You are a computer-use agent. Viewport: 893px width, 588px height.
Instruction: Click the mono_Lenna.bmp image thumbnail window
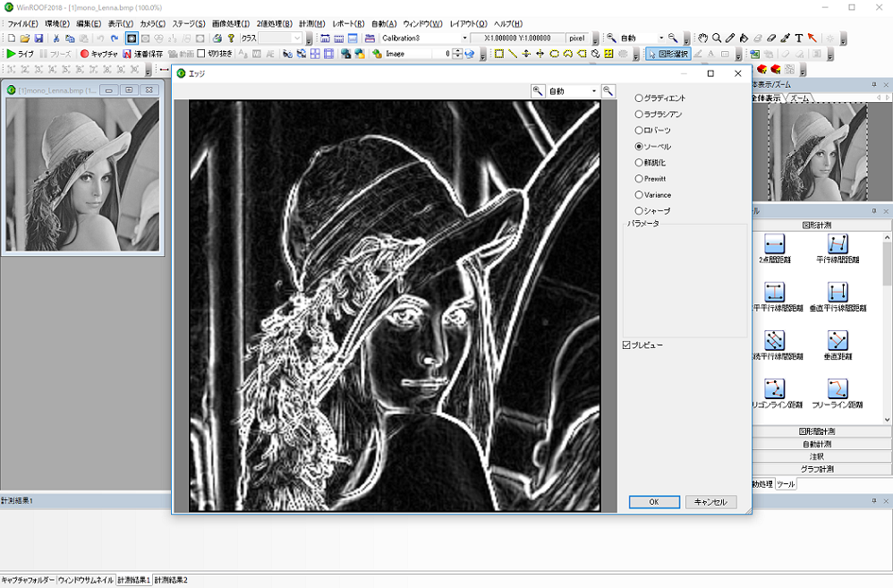tap(82, 175)
